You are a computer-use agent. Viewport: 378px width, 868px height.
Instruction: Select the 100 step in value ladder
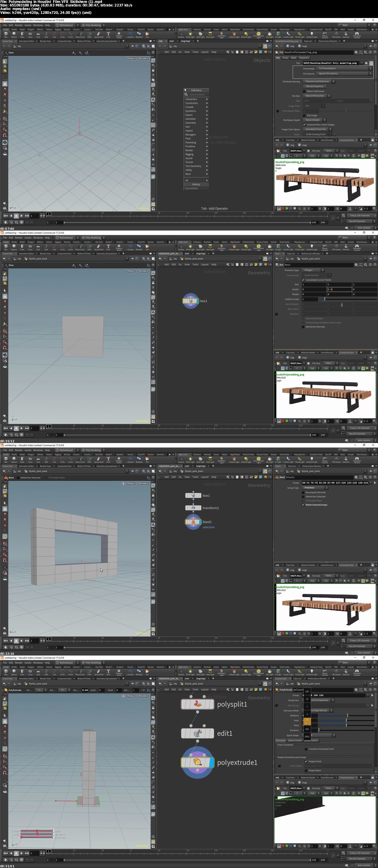307,691
